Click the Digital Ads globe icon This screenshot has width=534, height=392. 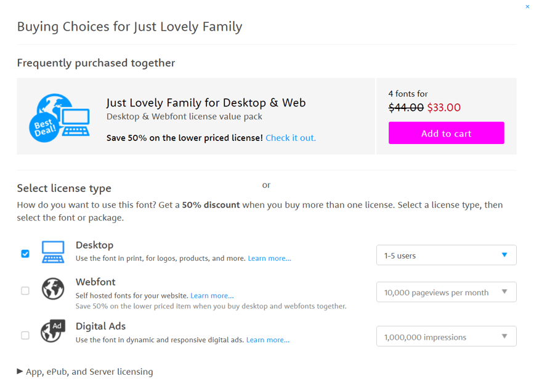point(52,332)
